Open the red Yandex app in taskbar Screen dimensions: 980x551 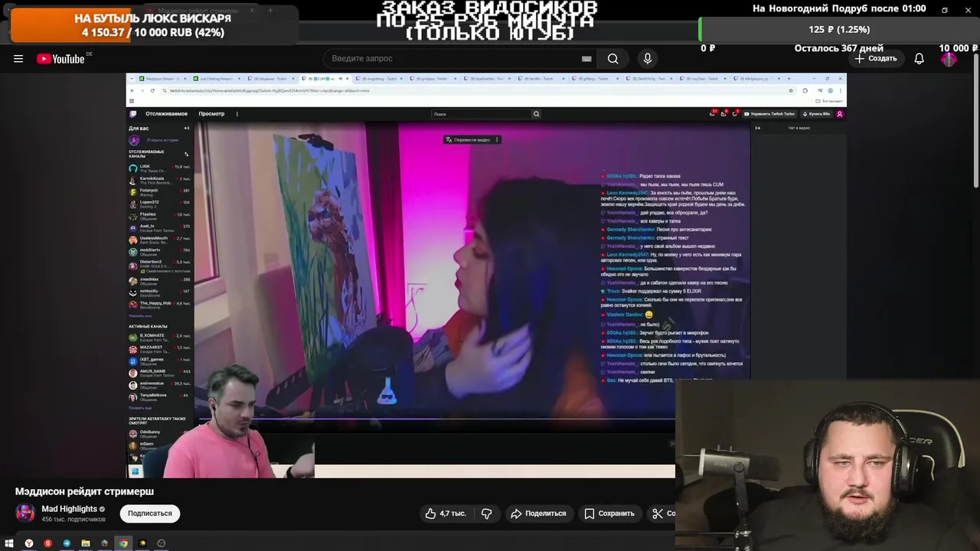47,543
